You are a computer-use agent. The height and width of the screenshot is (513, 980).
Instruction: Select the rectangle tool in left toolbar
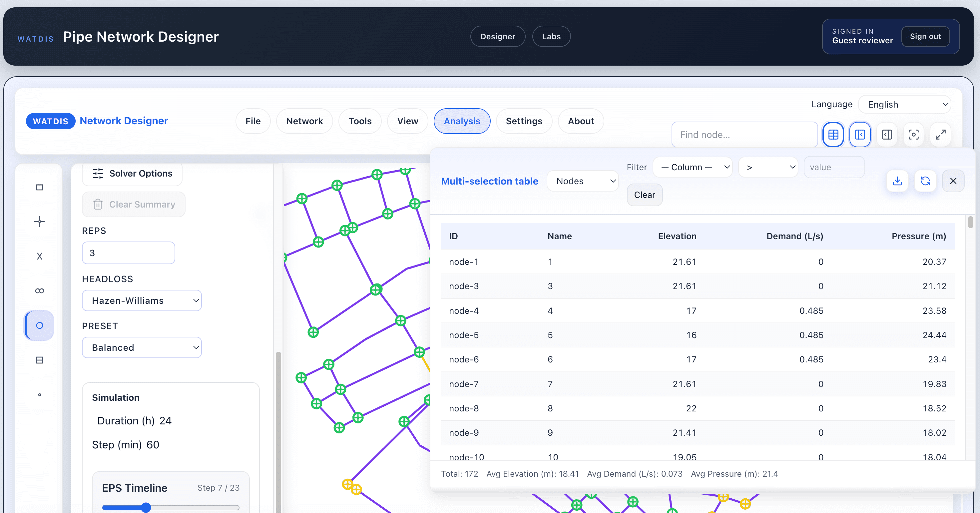coord(40,187)
